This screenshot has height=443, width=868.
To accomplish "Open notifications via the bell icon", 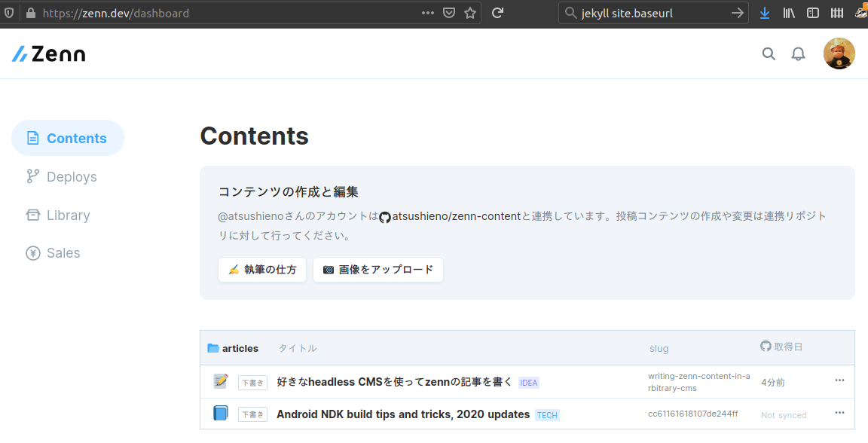I will (798, 53).
